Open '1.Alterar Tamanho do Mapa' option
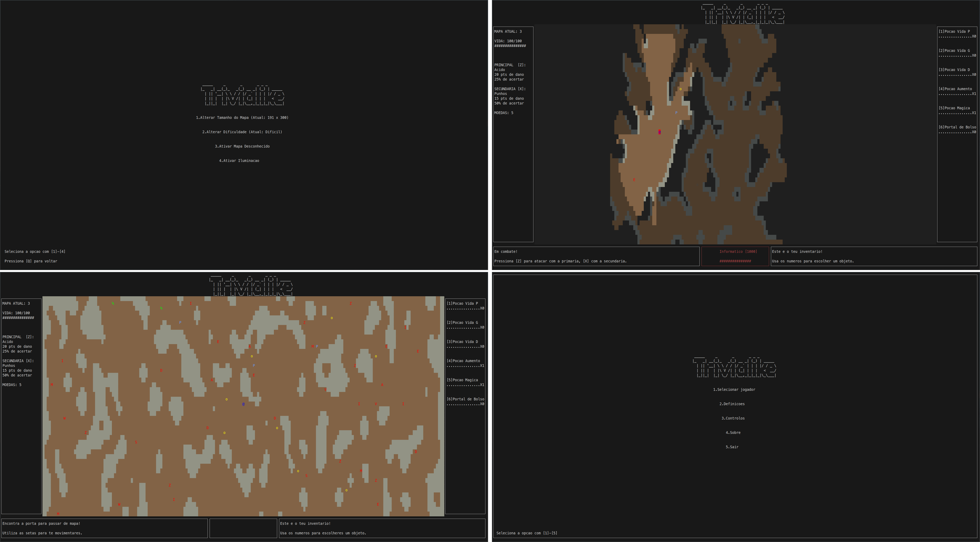 tap(242, 118)
